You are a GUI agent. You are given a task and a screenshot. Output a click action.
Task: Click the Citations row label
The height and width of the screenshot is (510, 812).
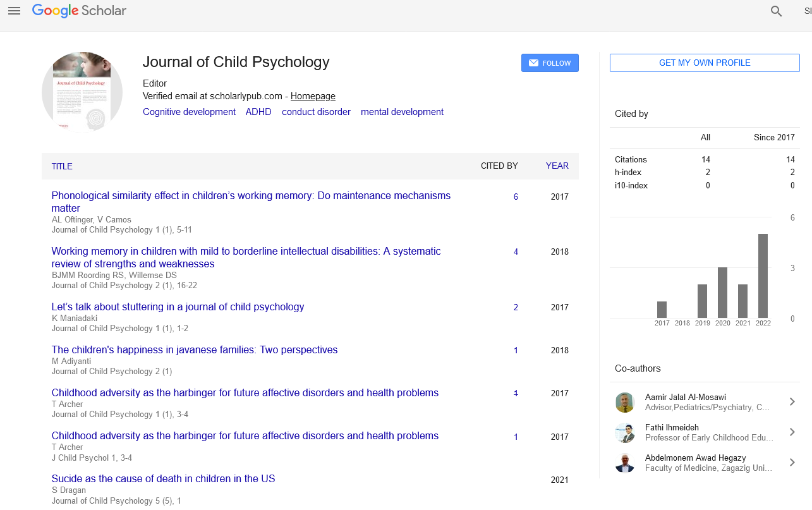pyautogui.click(x=631, y=159)
